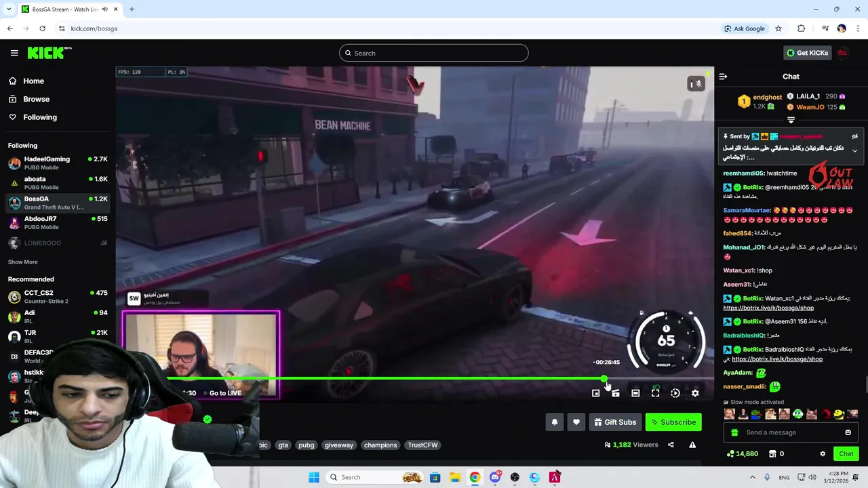Click the Get KICKs button

807,53
